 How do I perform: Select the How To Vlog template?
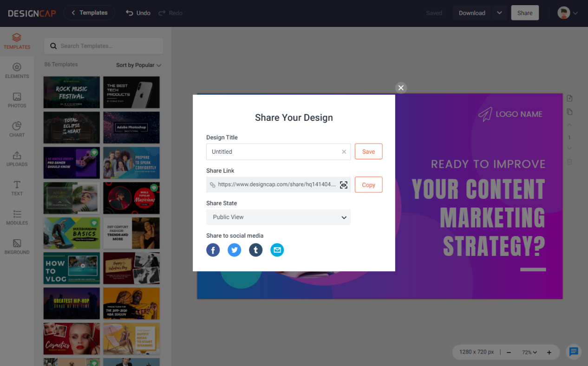point(72,268)
